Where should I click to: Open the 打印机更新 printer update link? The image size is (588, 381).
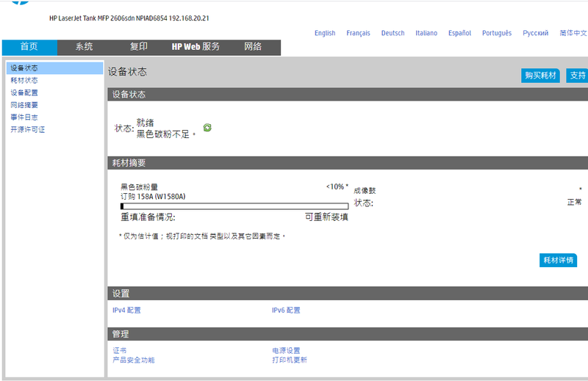[290, 360]
